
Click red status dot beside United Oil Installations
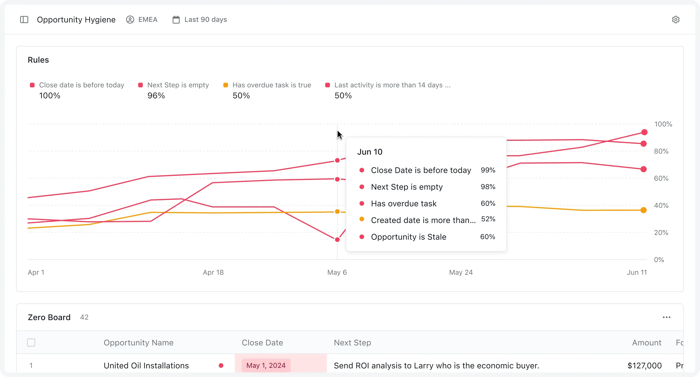221,365
